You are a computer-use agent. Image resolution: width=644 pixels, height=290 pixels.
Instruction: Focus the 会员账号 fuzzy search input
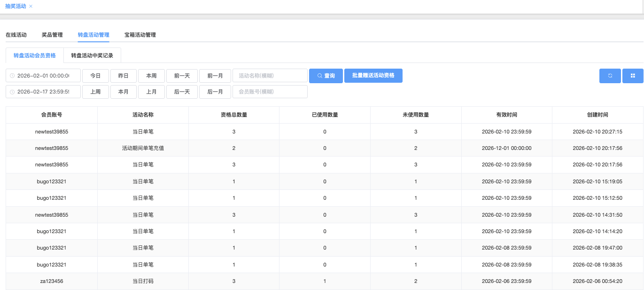(270, 92)
